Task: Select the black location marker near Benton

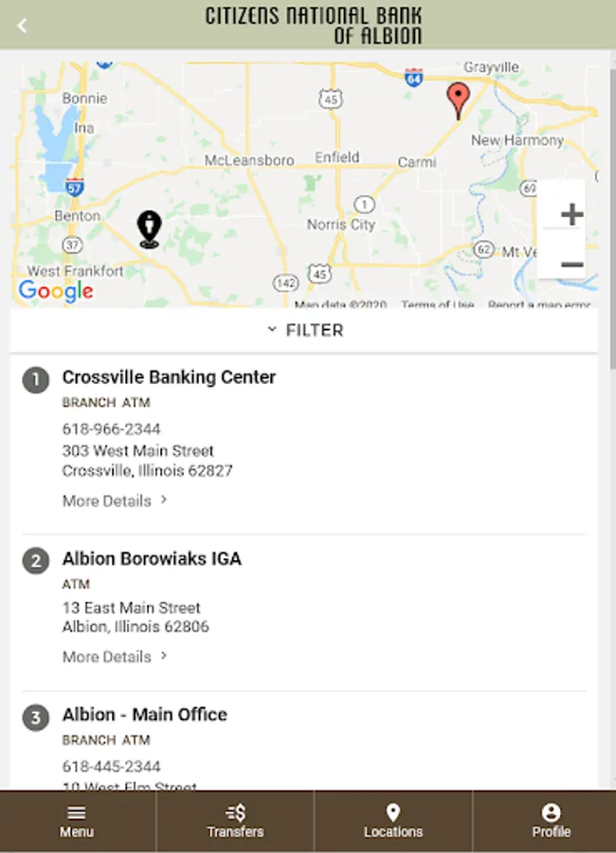Action: [x=149, y=229]
